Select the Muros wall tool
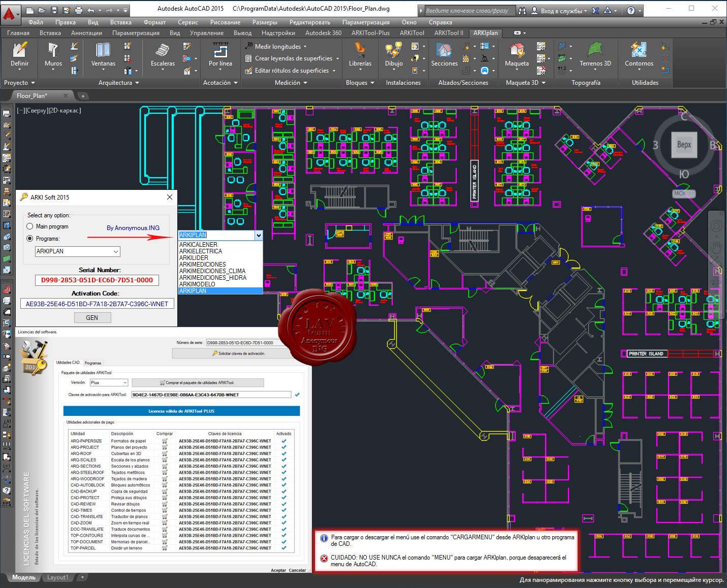Image resolution: width=727 pixels, height=588 pixels. tap(53, 55)
